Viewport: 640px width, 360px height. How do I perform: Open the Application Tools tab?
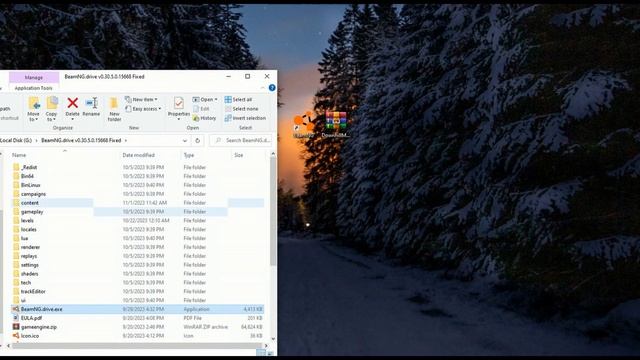(x=33, y=88)
